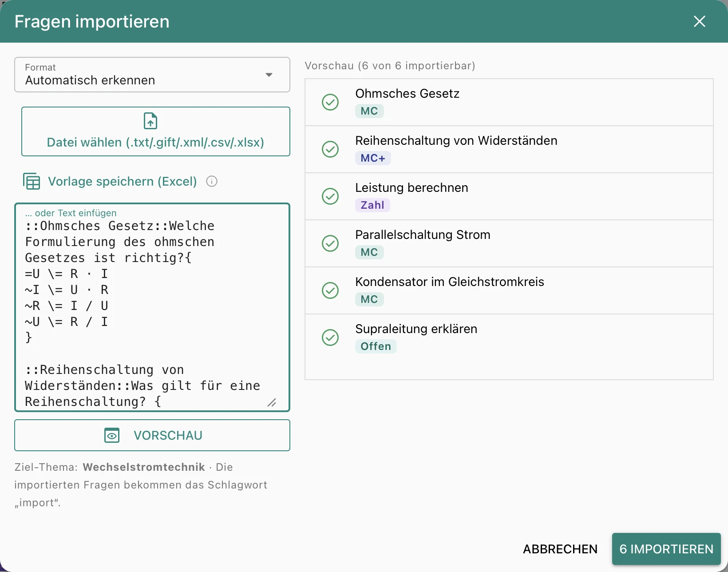The width and height of the screenshot is (728, 572).
Task: Click checkmark icon for Supraleitung erklären
Action: (330, 338)
